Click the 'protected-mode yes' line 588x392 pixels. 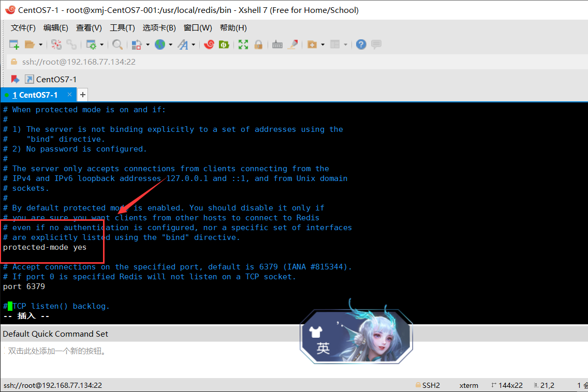[45, 247]
